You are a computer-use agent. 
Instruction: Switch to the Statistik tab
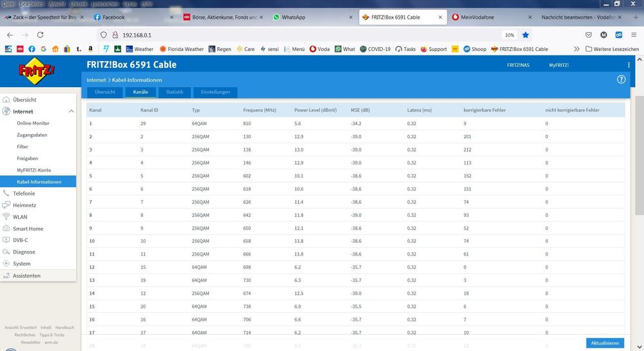(175, 92)
